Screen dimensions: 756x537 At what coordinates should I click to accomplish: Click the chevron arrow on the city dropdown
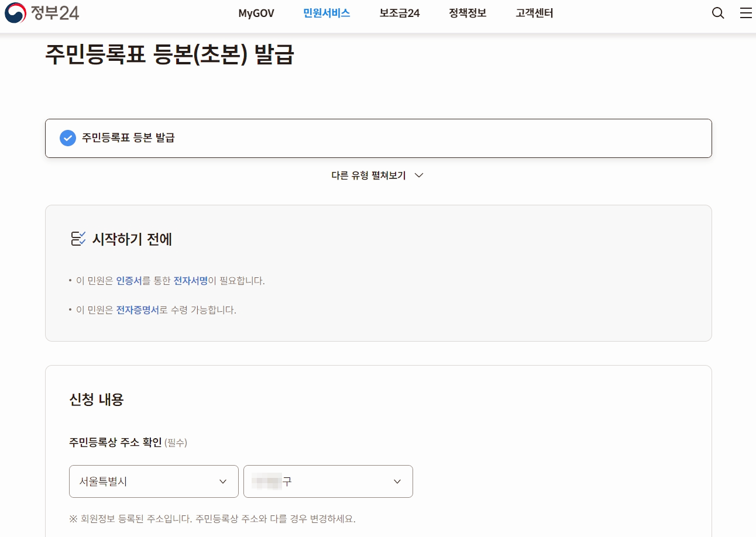(x=222, y=481)
